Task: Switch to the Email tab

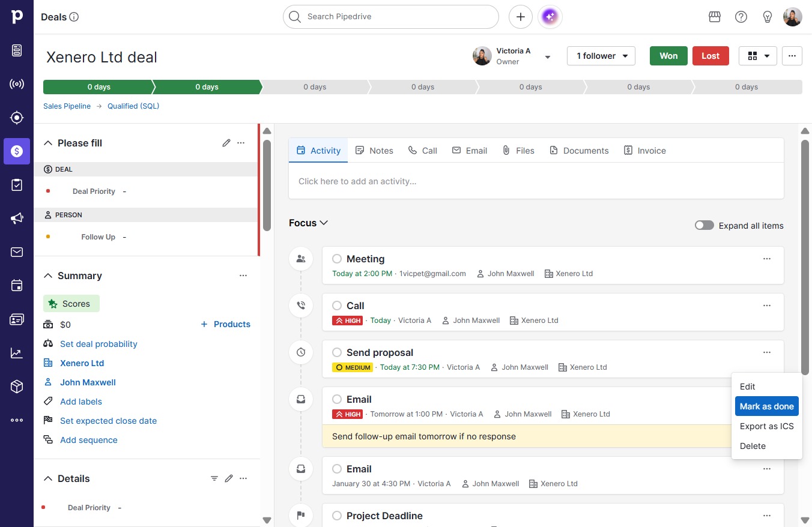Action: (x=470, y=151)
